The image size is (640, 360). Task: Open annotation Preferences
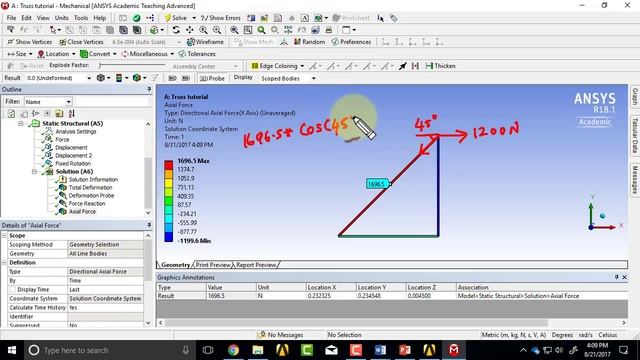click(x=351, y=42)
